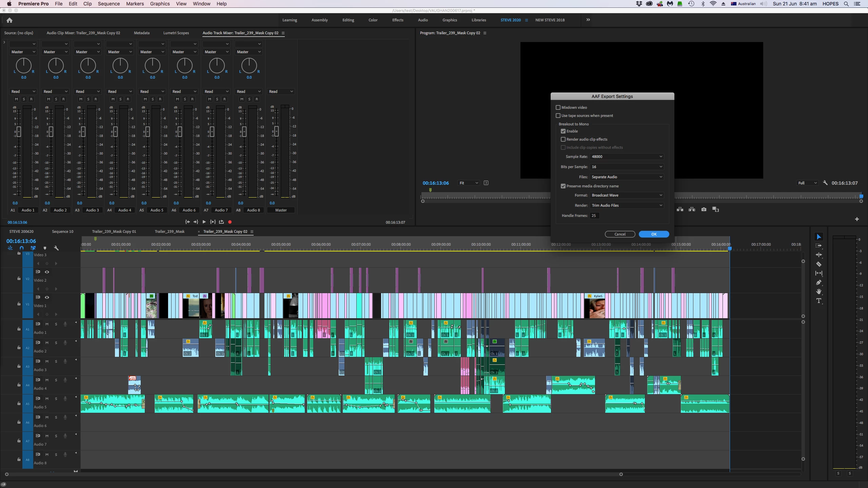
Task: Select the Pen tool
Action: click(x=819, y=282)
